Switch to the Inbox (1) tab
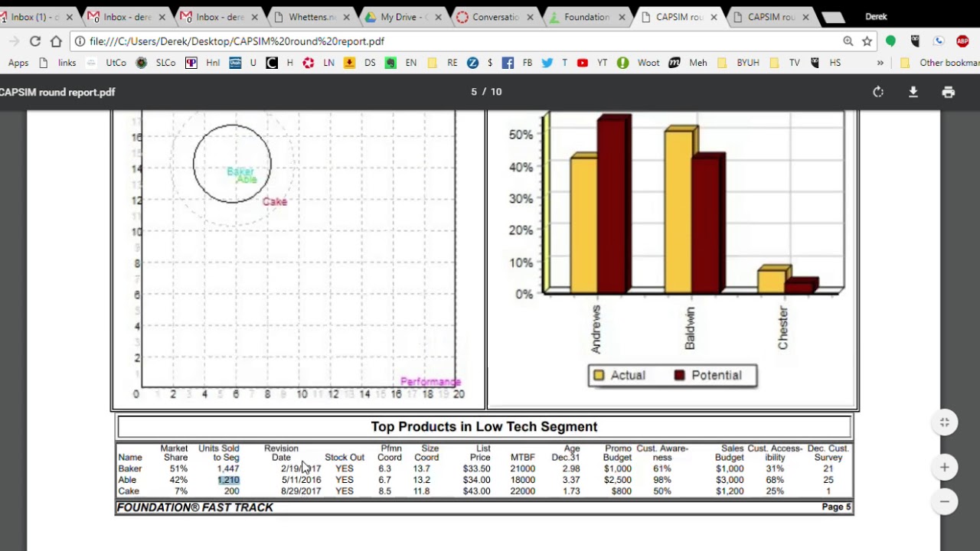 tap(34, 17)
